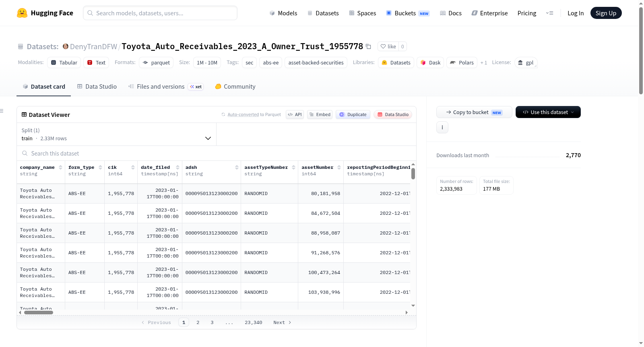Screen dimensions: 644x347
Task: Select the abs-ee tag
Action: pos(271,62)
